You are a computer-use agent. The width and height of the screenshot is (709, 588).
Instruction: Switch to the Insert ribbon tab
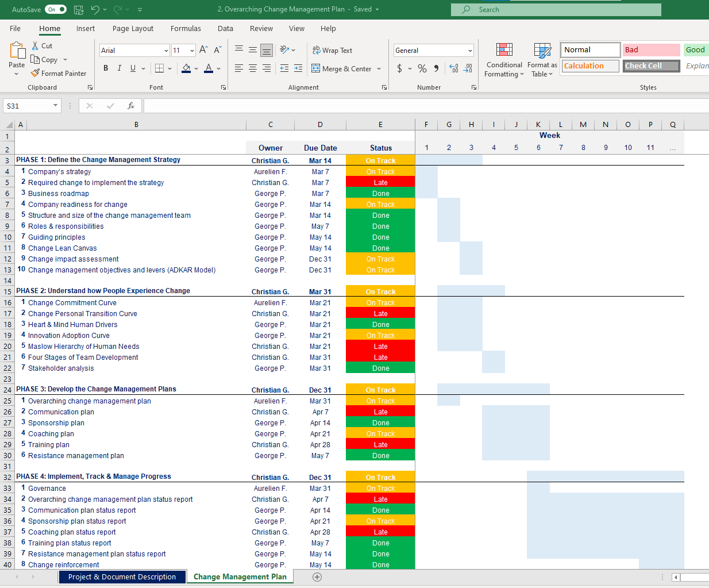pos(85,28)
